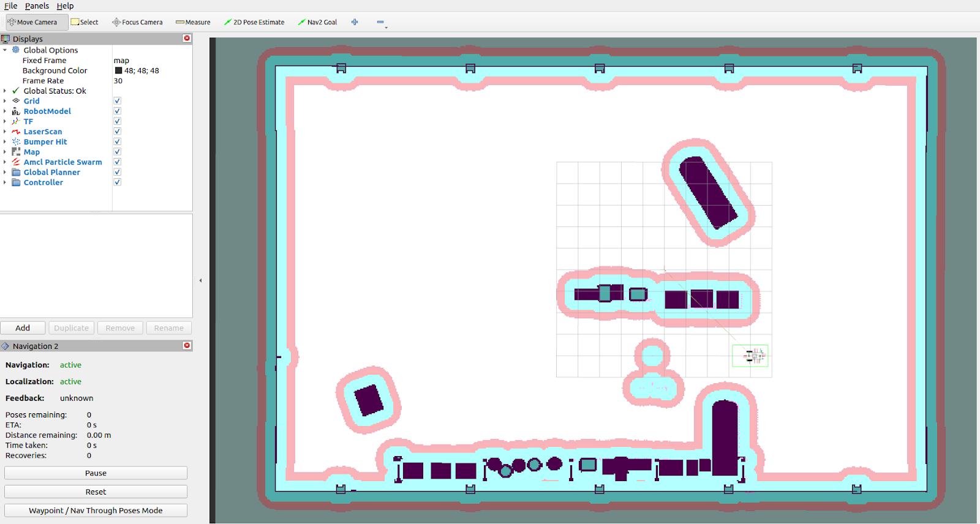Activate the Select tool
Screen dimensions: 980x524
click(x=85, y=22)
